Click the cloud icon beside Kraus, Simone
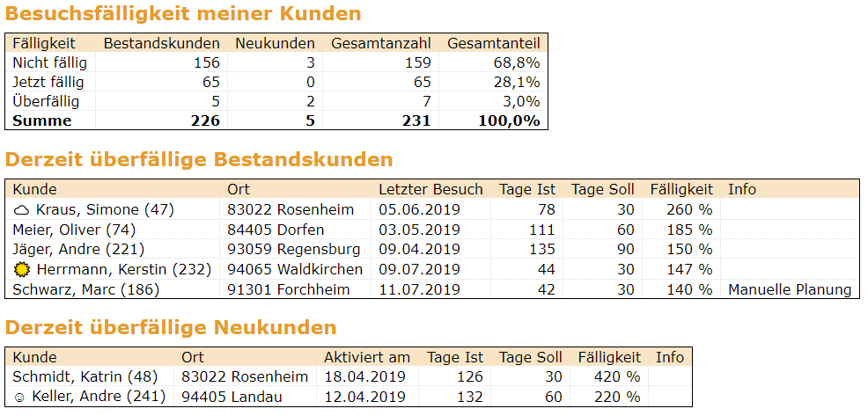This screenshot has width=868, height=416. [22, 209]
